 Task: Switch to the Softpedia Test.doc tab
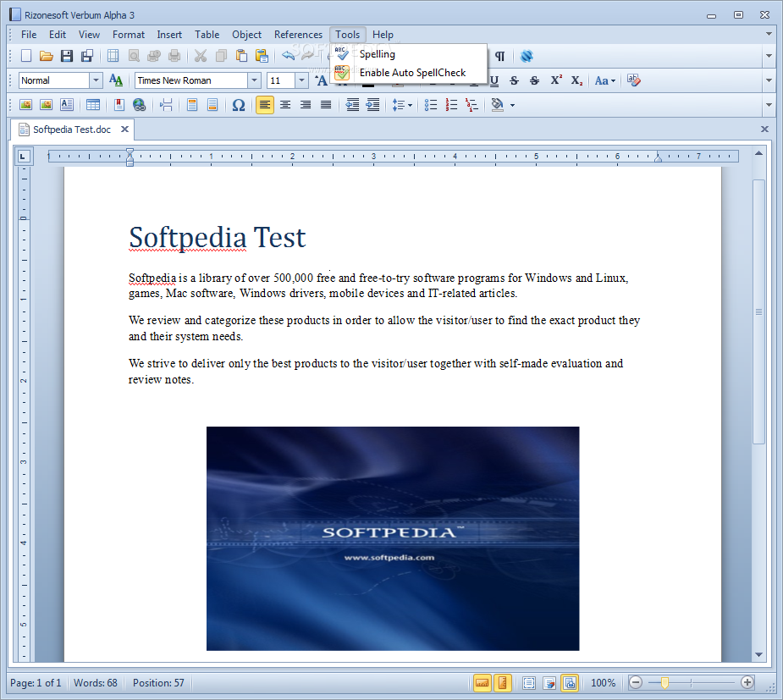point(71,130)
